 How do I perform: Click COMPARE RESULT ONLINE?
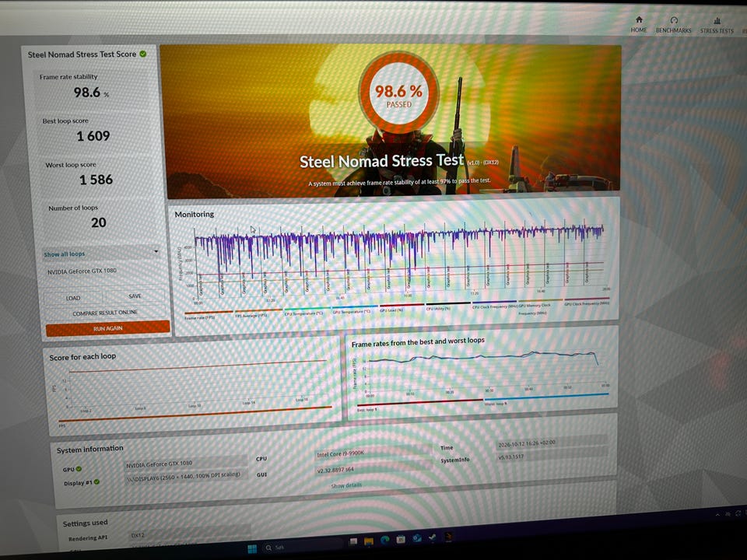pyautogui.click(x=105, y=313)
